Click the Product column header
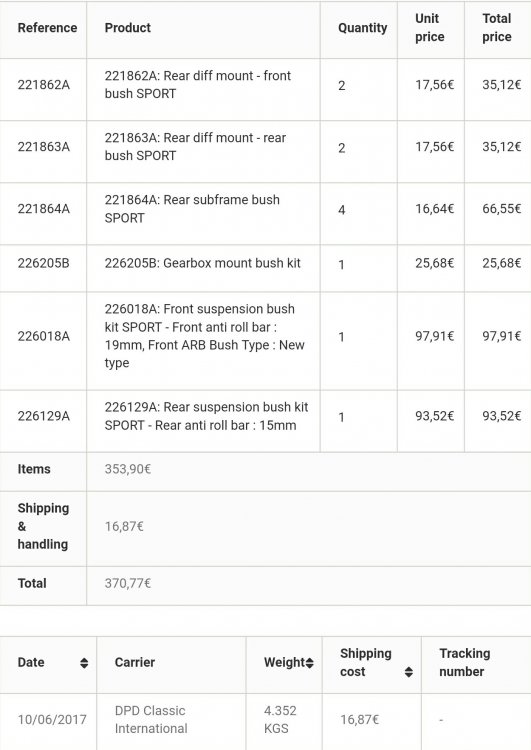The image size is (531, 750). [128, 28]
